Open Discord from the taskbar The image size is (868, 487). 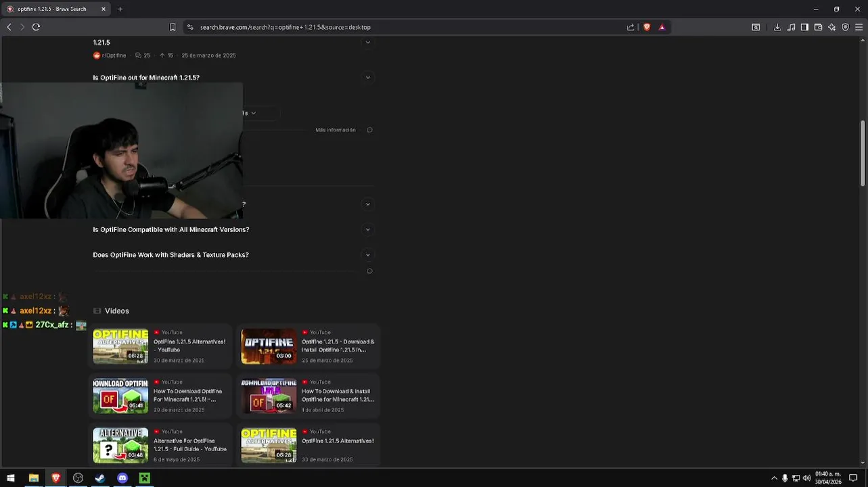(x=122, y=478)
